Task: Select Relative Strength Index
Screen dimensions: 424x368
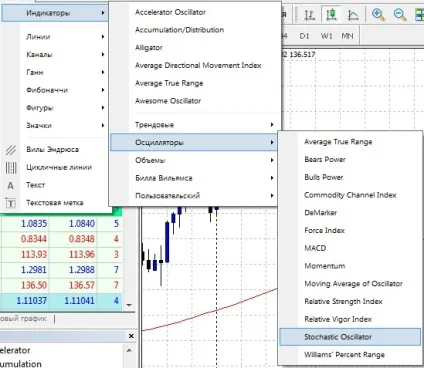Action: coord(343,301)
